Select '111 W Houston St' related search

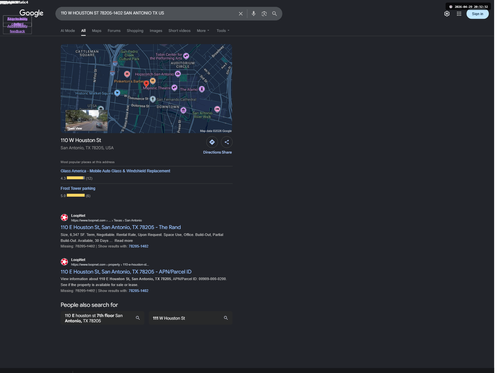point(190,318)
